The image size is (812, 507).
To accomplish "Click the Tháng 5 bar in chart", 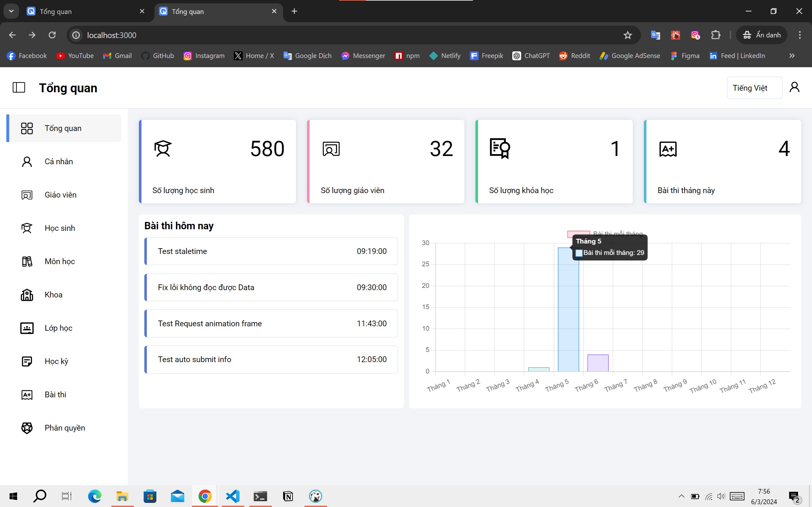I will [x=568, y=309].
